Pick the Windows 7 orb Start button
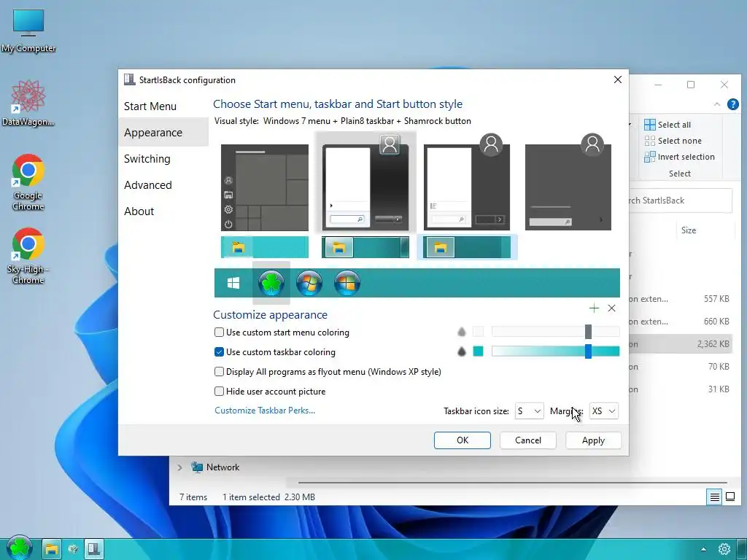The image size is (747, 560). 309,283
